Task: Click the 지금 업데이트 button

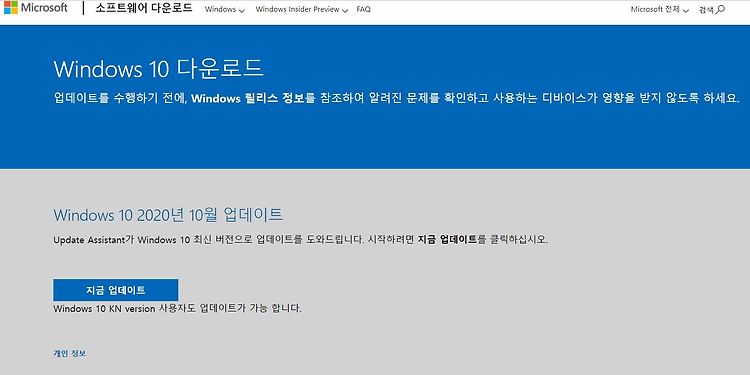Action: [115, 290]
